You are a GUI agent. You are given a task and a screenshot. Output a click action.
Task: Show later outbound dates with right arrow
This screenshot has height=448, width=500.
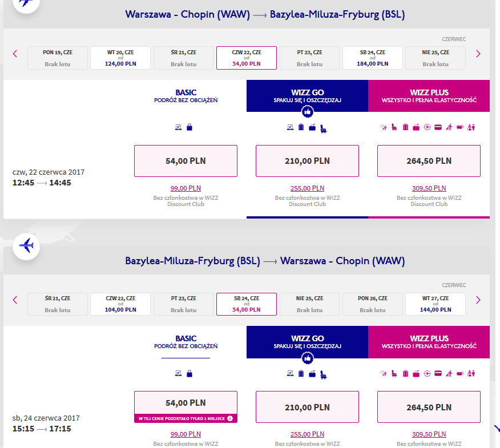478,54
